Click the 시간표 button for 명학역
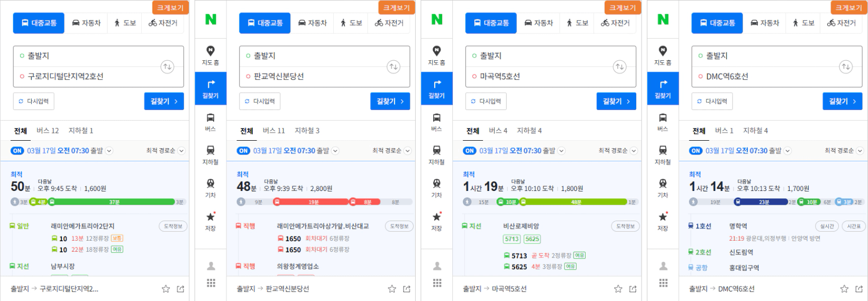Screen dimensions: 868x301 (854, 226)
